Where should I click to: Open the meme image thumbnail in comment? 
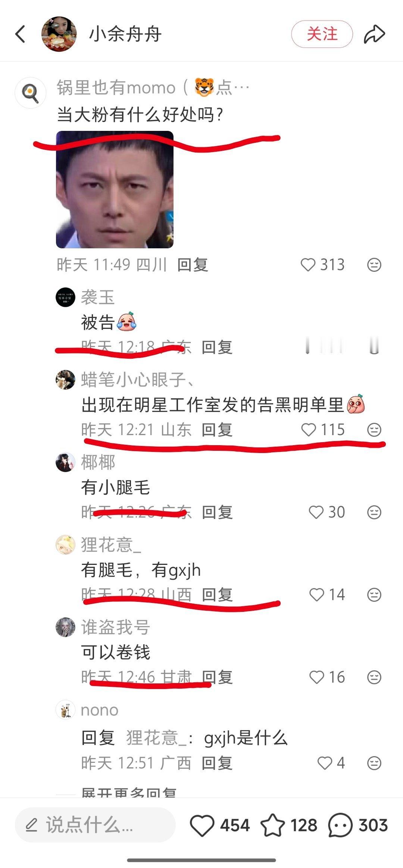click(x=115, y=189)
